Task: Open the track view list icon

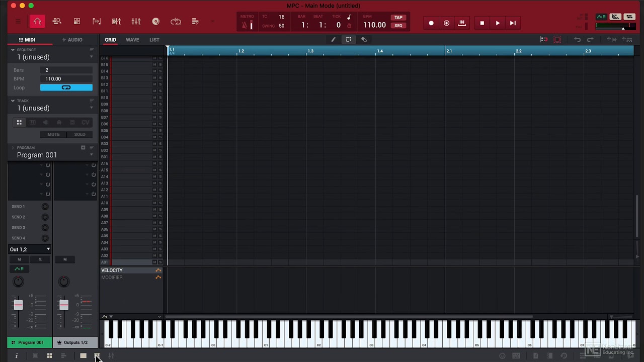Action: [195, 22]
